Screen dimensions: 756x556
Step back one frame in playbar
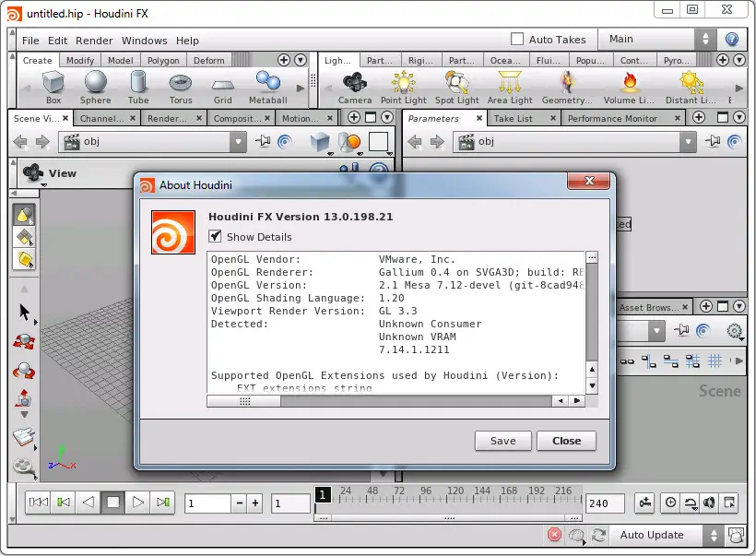pyautogui.click(x=64, y=503)
